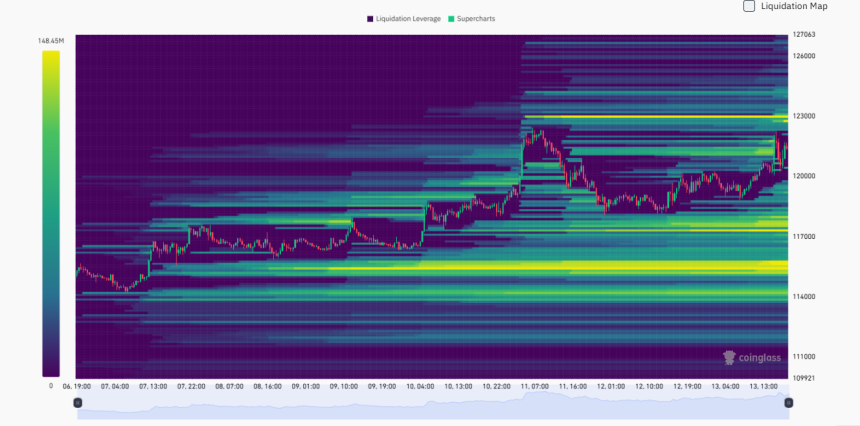Toggle the purple Liquidation Leverage legend swatch

(371, 19)
